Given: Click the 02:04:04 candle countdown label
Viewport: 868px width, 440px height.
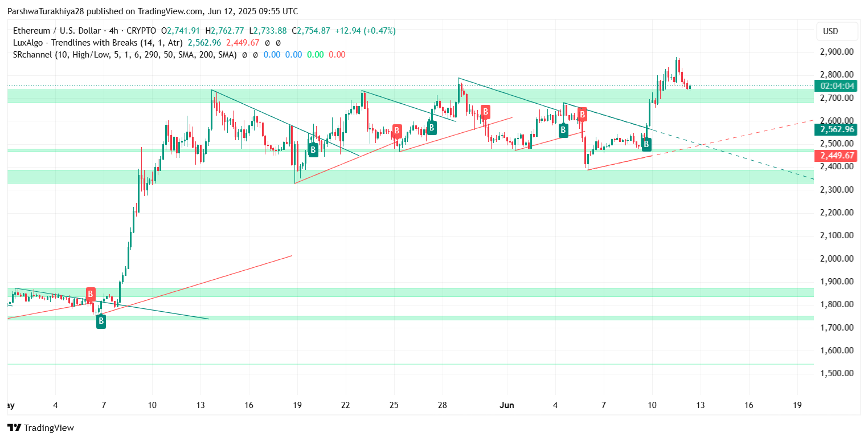Looking at the screenshot, I should [x=837, y=86].
